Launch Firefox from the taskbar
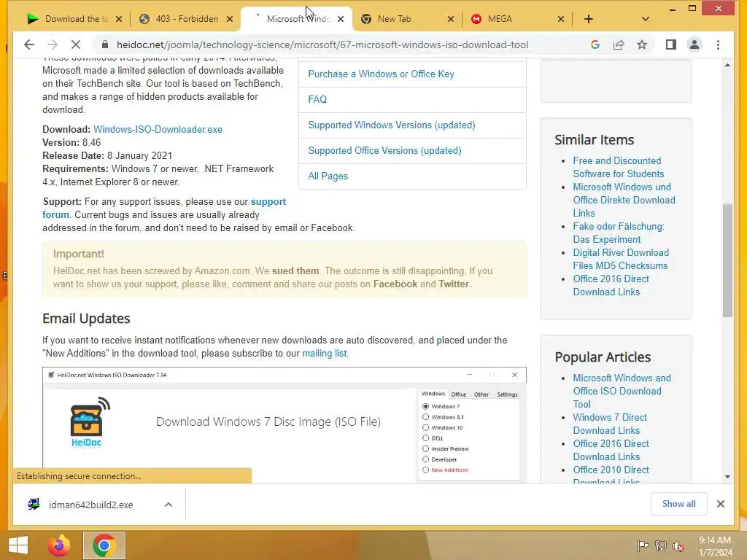Viewport: 747px width, 560px height. pyautogui.click(x=59, y=545)
